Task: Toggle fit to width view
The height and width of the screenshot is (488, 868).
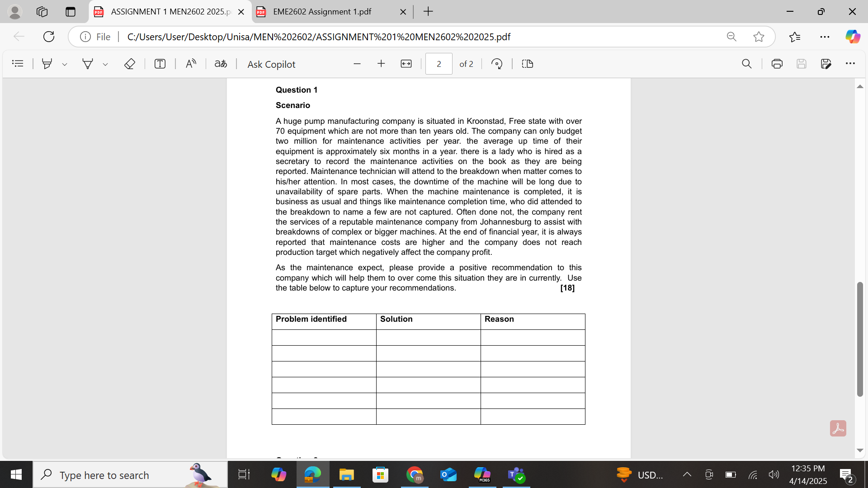Action: [x=406, y=64]
